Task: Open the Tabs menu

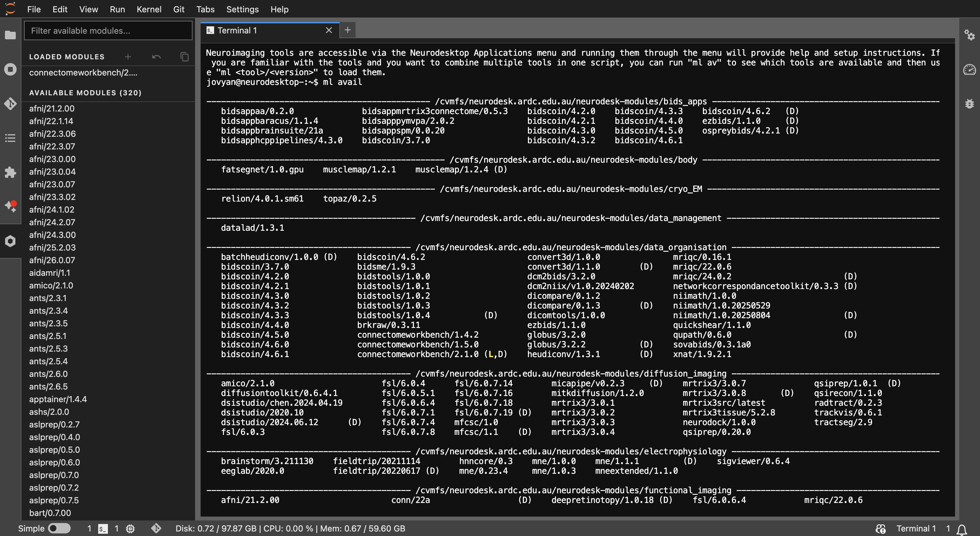Action: point(205,9)
